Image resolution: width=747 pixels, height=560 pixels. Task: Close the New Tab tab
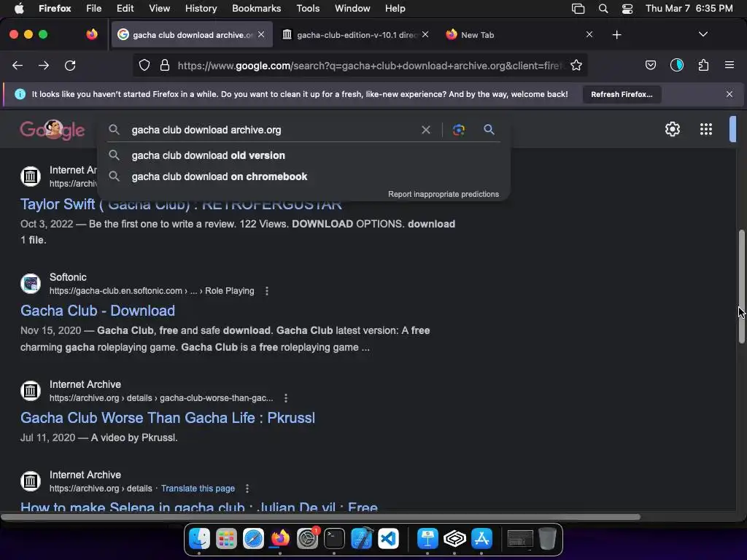click(x=589, y=35)
